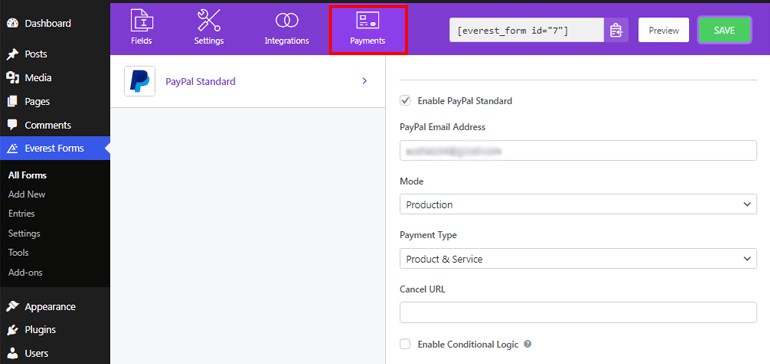Click the Plugins plug icon
The image size is (770, 364).
pyautogui.click(x=13, y=330)
